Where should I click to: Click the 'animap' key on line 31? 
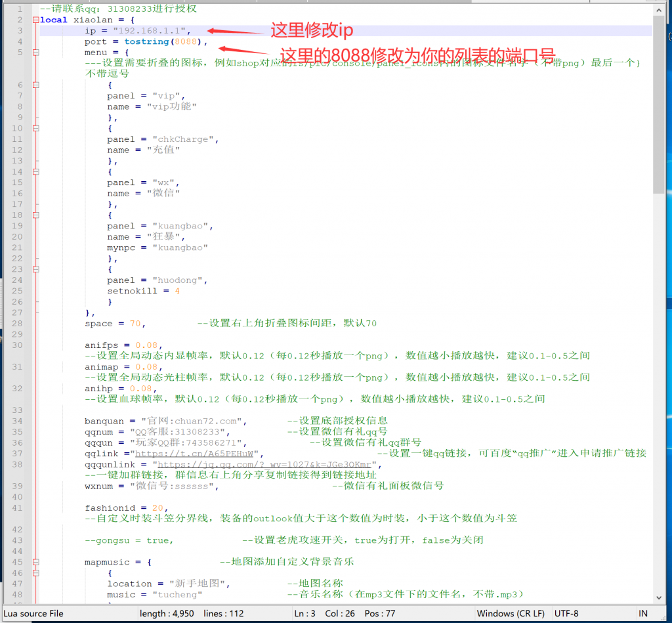coord(102,366)
